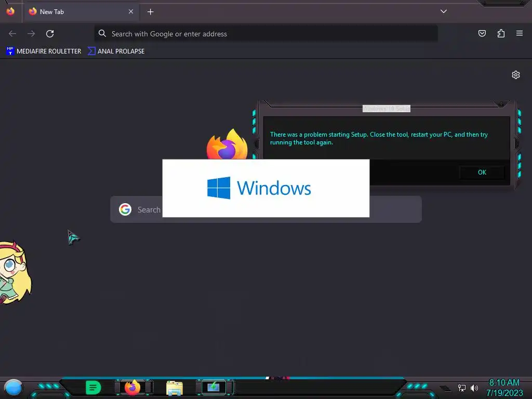This screenshot has height=399, width=532.
Task: Reload the current page
Action: tap(50, 34)
